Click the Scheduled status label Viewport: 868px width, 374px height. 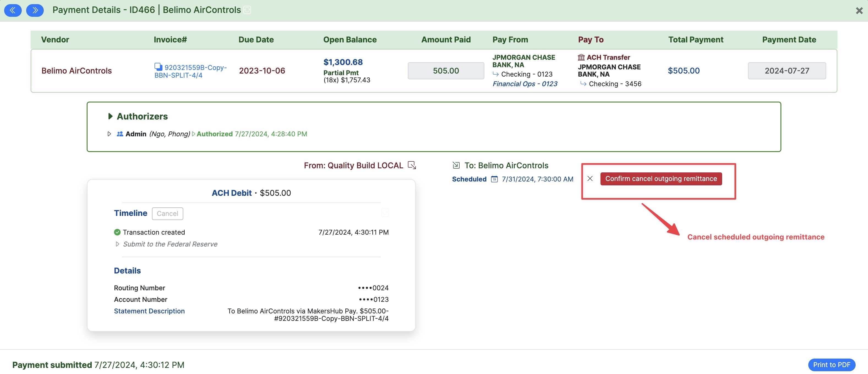469,179
